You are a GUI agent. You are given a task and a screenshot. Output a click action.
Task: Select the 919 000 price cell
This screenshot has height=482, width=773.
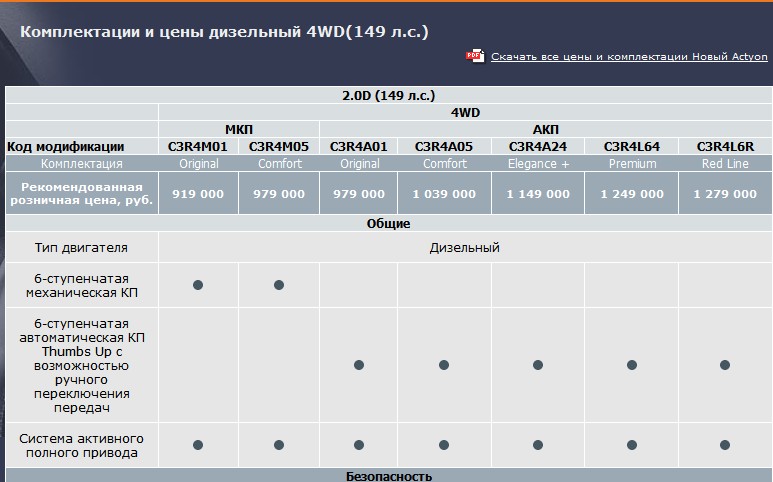point(198,194)
